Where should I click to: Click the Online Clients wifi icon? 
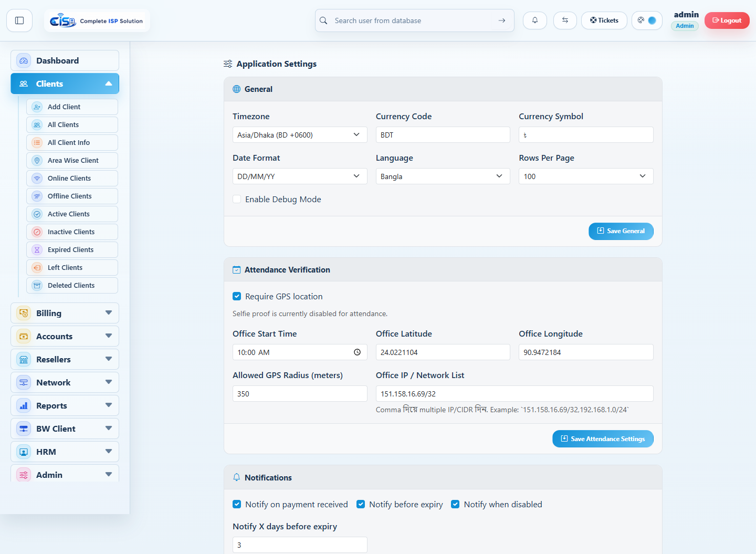37,179
